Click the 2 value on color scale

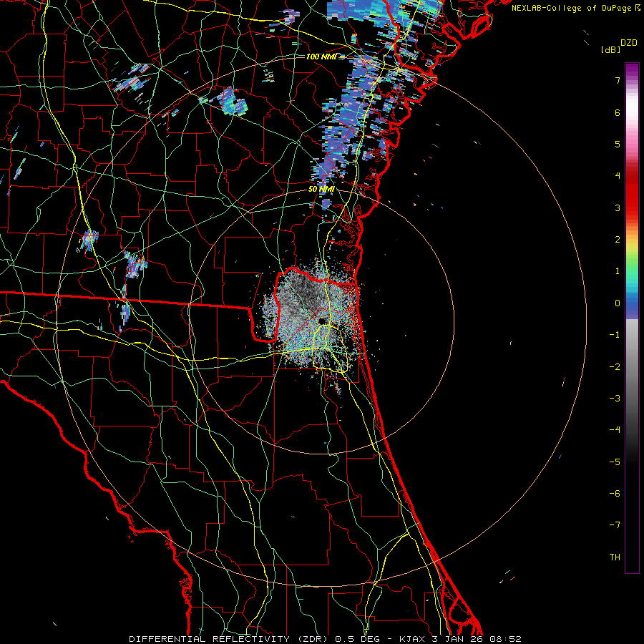click(618, 240)
